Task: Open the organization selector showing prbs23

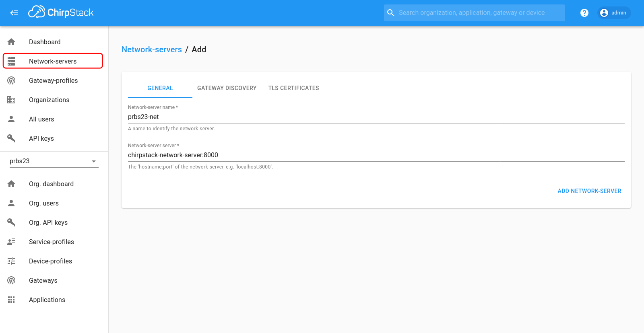Action: [x=54, y=161]
